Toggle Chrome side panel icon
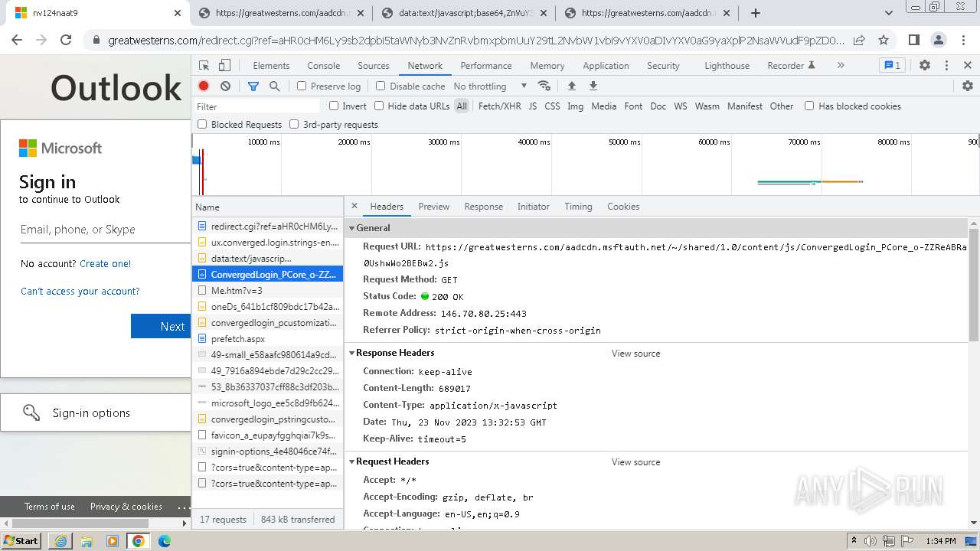 [x=914, y=40]
